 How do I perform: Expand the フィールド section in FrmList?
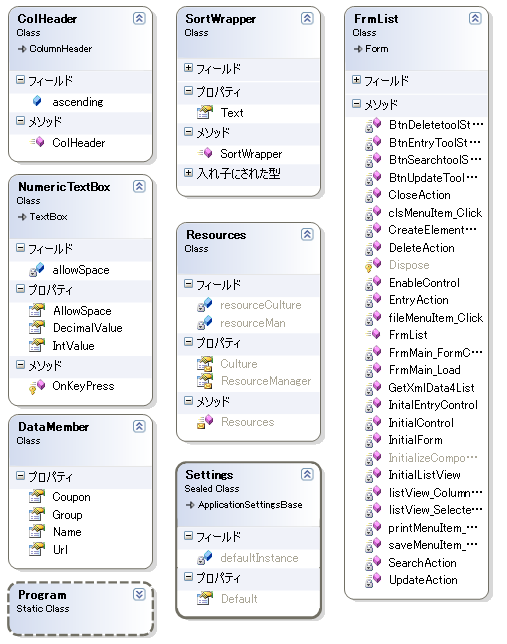356,80
